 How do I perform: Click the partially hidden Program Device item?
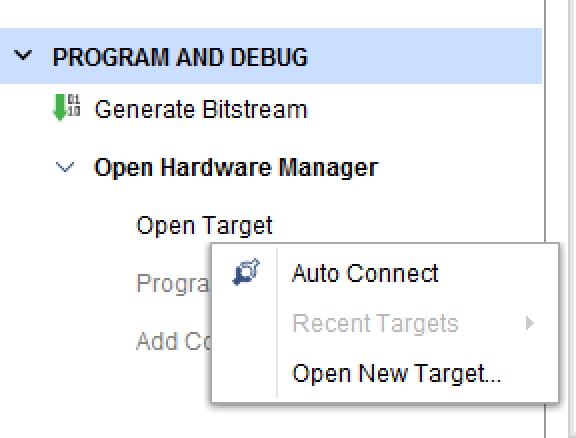coord(173,284)
